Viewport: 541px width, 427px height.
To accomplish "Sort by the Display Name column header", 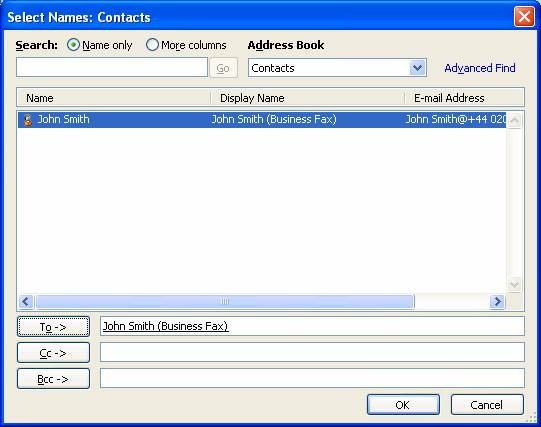I will tap(307, 98).
